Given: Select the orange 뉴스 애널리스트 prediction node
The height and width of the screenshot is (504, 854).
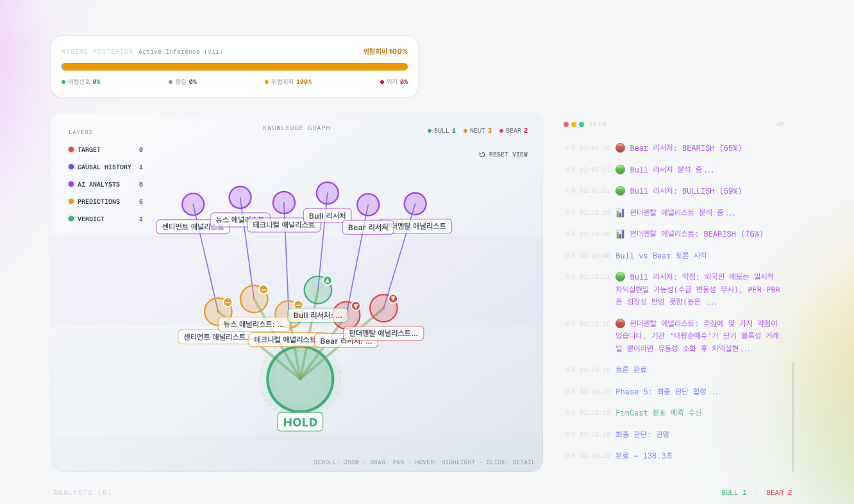Looking at the screenshot, I should point(254,299).
